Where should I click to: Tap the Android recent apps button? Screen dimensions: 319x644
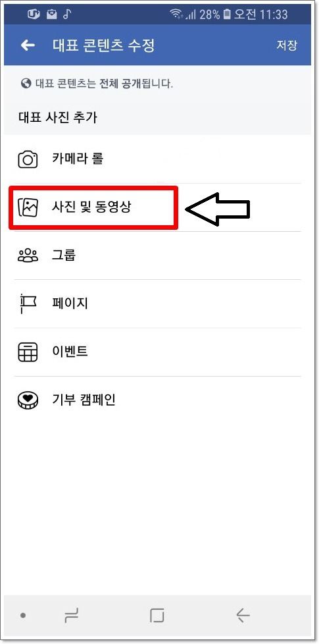tap(71, 615)
